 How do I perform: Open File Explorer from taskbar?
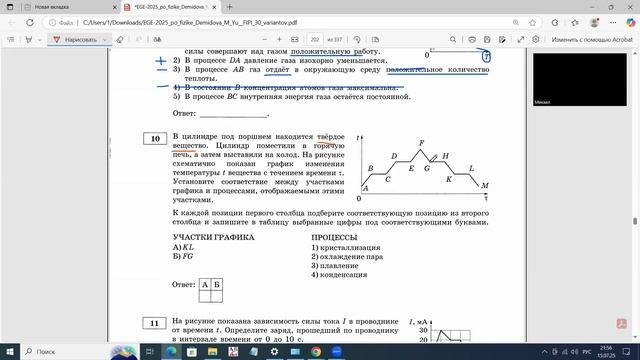pos(212,351)
